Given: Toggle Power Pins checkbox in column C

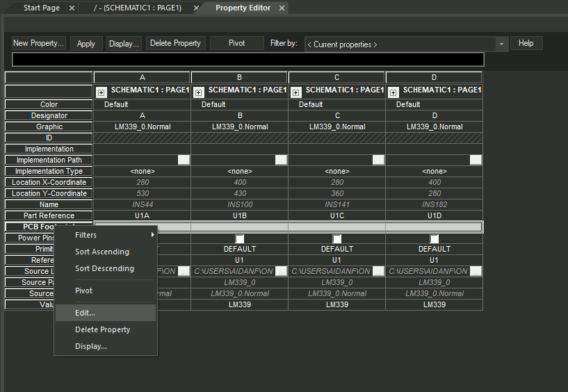Looking at the screenshot, I should (337, 238).
